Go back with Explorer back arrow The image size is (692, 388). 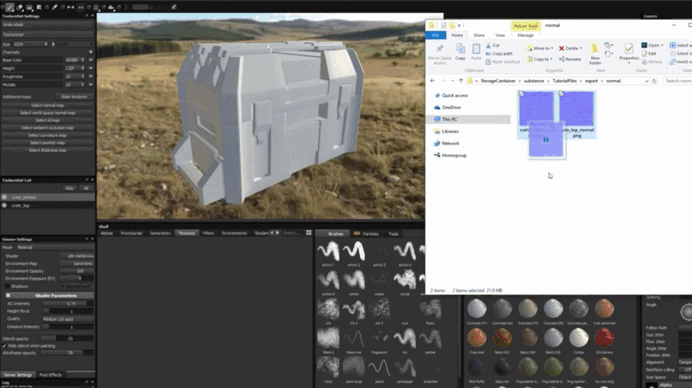432,81
